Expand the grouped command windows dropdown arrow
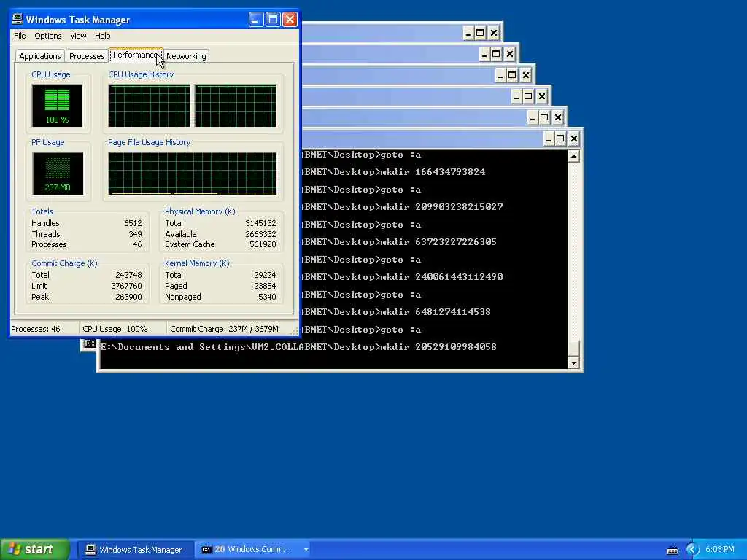This screenshot has width=747, height=560. (x=306, y=550)
